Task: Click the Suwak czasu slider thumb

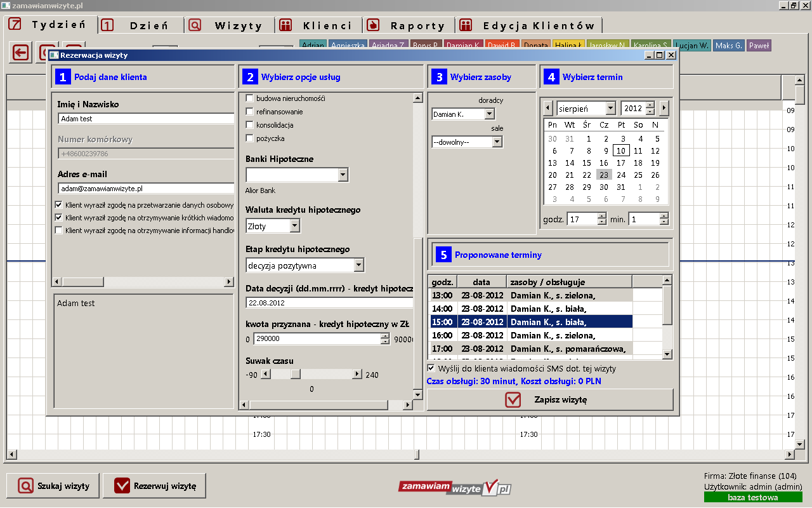Action: point(296,375)
